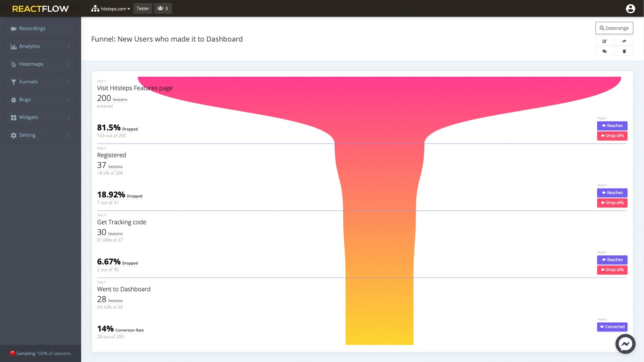The image size is (644, 362).
Task: Delete this funnel with the trash icon
Action: 624,51
